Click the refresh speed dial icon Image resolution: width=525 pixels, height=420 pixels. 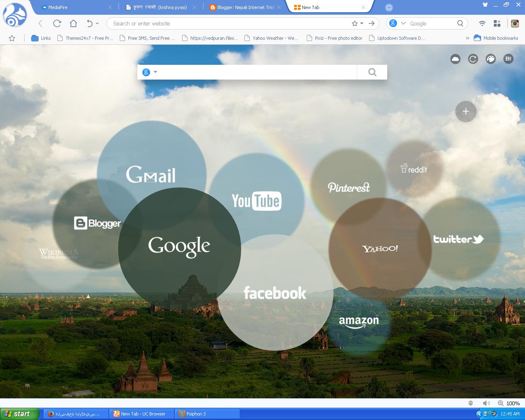click(x=473, y=59)
